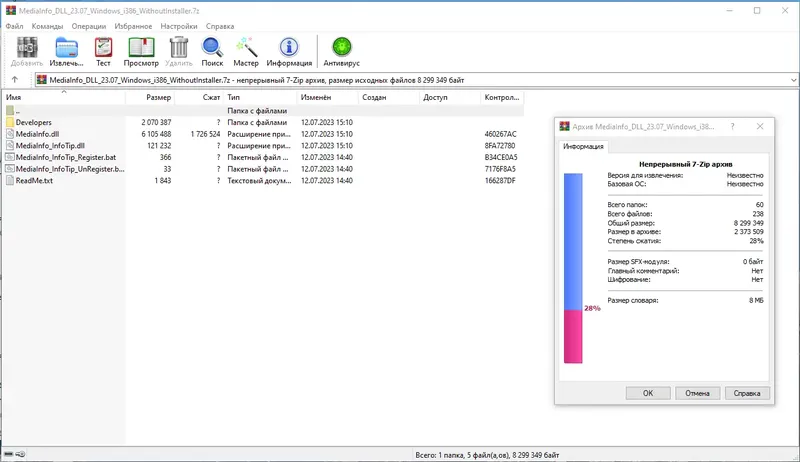Sort by the Создан column header
Screen dimensions: 800x462
(389, 97)
